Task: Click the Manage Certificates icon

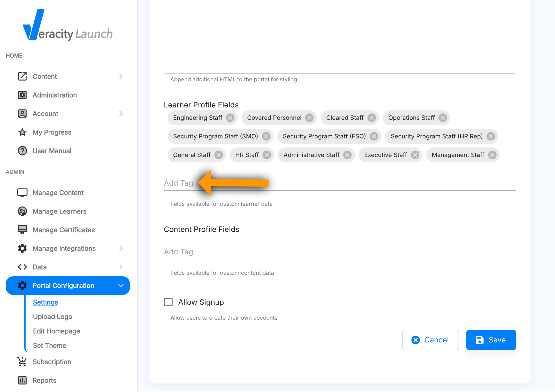Action: [x=22, y=230]
